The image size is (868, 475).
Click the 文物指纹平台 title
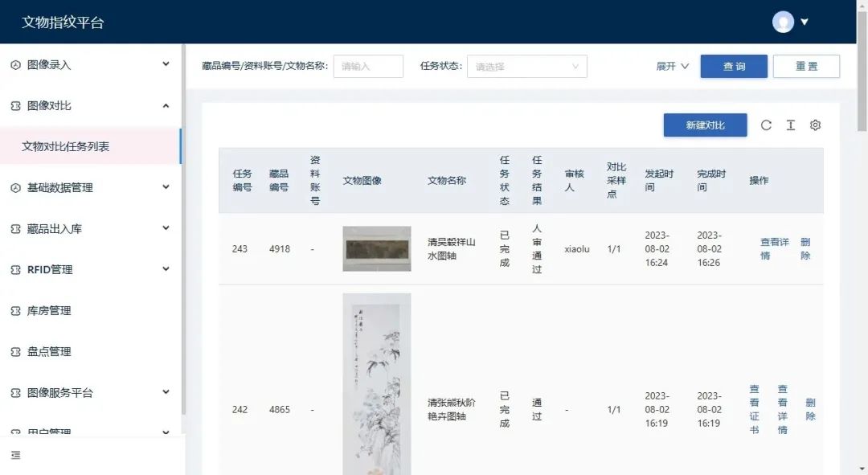(x=63, y=23)
